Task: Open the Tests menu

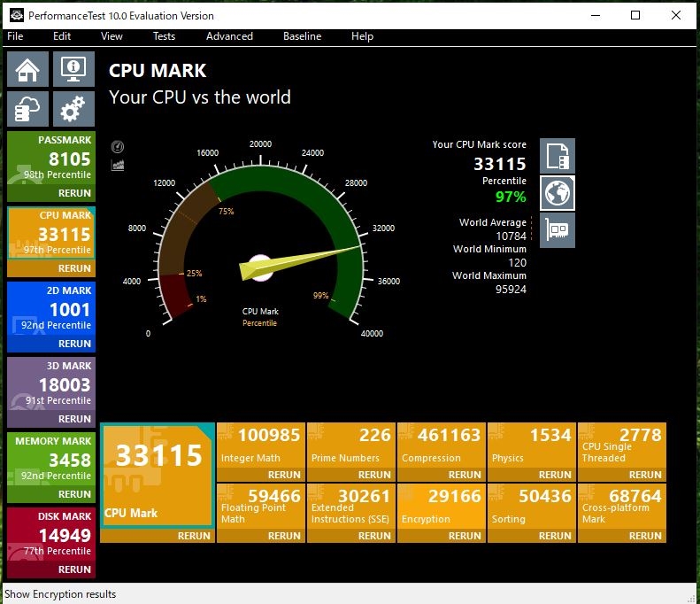Action: pyautogui.click(x=164, y=36)
